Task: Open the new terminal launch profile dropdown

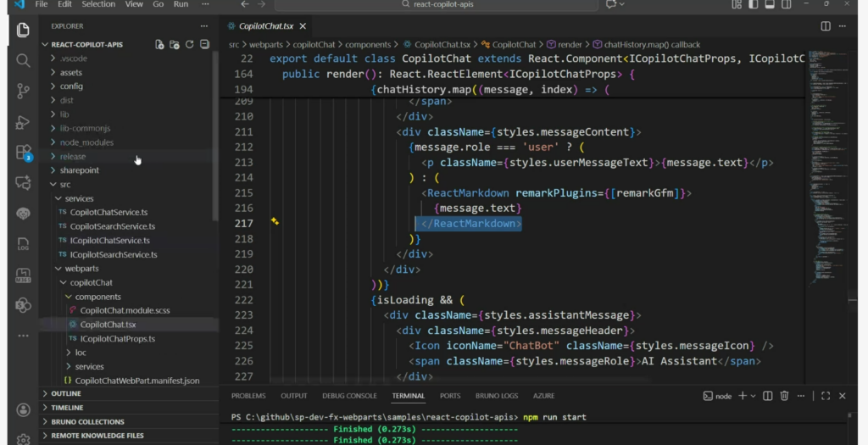Action: point(753,396)
